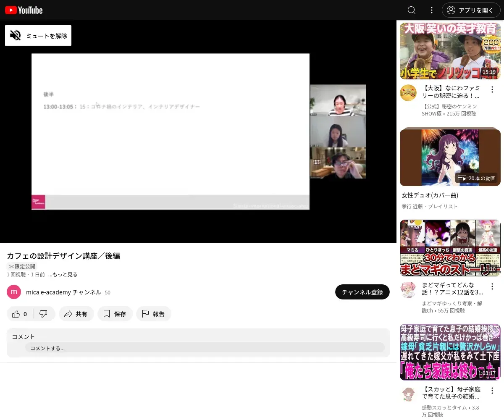Open the 女性デュオ(カバー曲) playlist thumbnail
This screenshot has height=420, width=504.
pyautogui.click(x=450, y=157)
